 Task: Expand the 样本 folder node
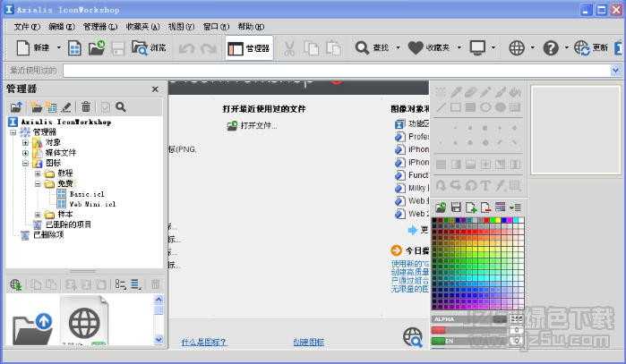click(x=38, y=215)
